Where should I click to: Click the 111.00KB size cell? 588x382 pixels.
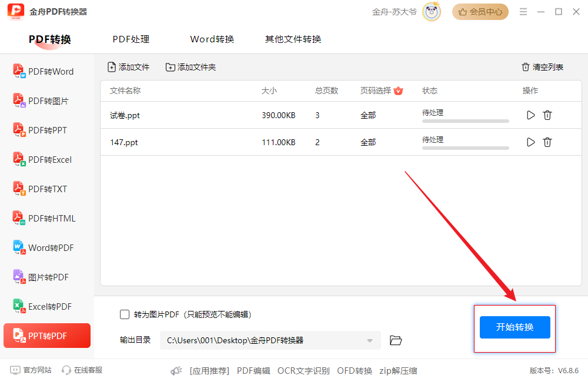(279, 142)
